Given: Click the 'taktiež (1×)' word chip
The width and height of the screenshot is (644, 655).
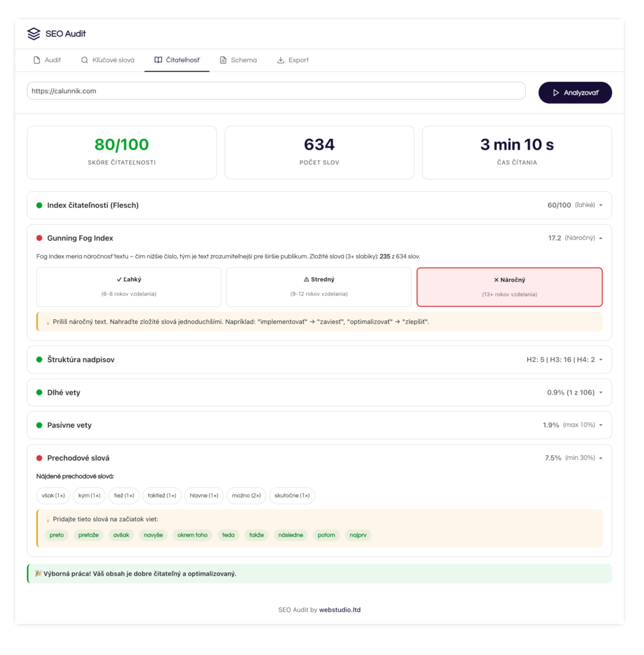Looking at the screenshot, I should coord(162,496).
